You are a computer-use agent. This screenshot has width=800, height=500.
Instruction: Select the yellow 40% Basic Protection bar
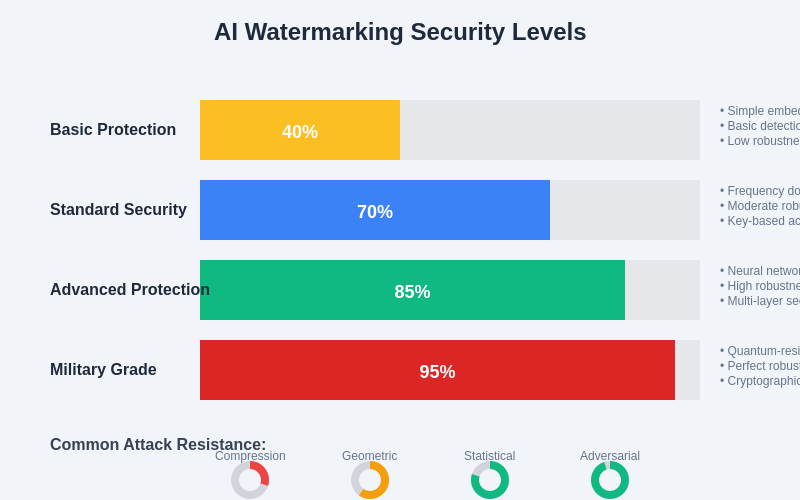[300, 130]
